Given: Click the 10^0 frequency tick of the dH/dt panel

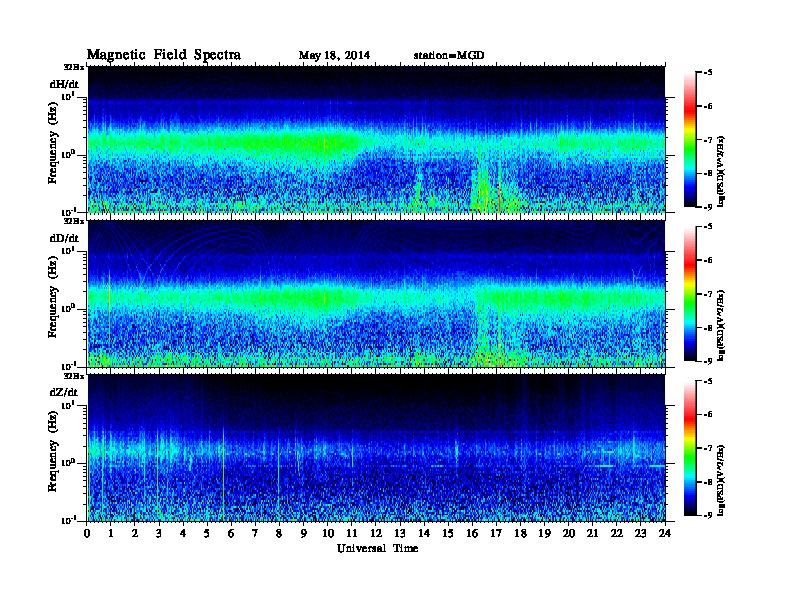Looking at the screenshot, I should (68, 155).
